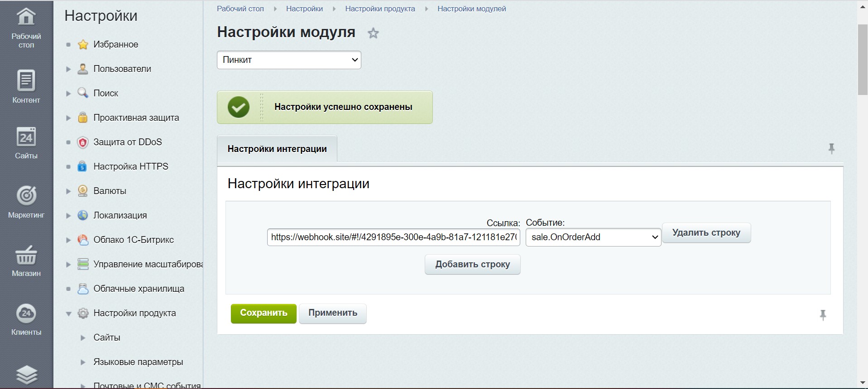Open Защита от DDoS menu item
The image size is (868, 389).
127,142
